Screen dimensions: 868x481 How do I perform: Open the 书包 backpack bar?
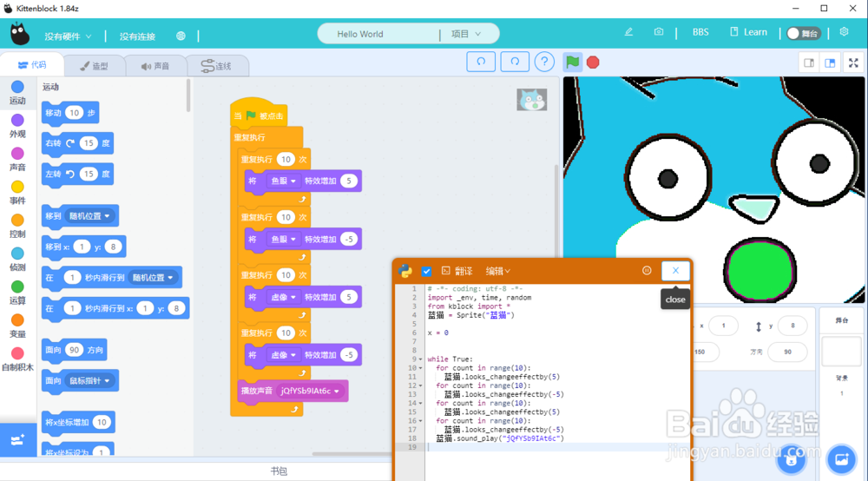pyautogui.click(x=279, y=471)
